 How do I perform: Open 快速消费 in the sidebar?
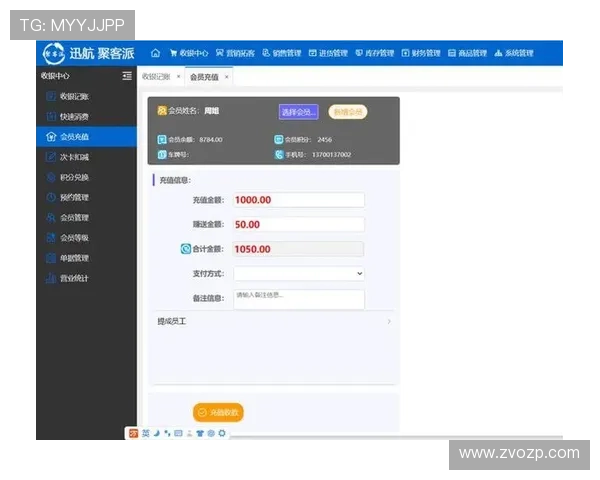click(86, 116)
